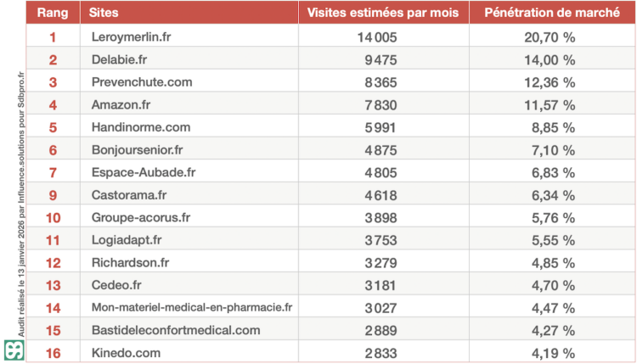Click the Rang column header
The height and width of the screenshot is (364, 637).
[x=53, y=14]
